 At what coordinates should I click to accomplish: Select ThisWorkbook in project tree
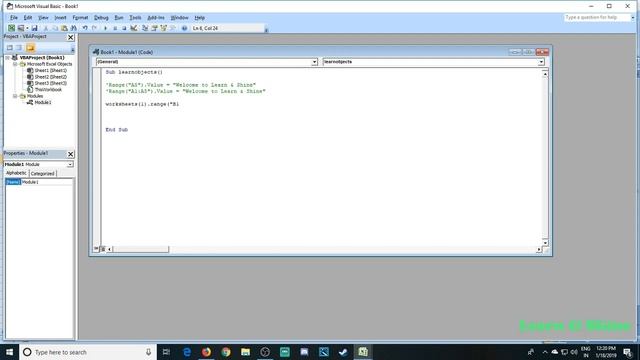pyautogui.click(x=48, y=89)
